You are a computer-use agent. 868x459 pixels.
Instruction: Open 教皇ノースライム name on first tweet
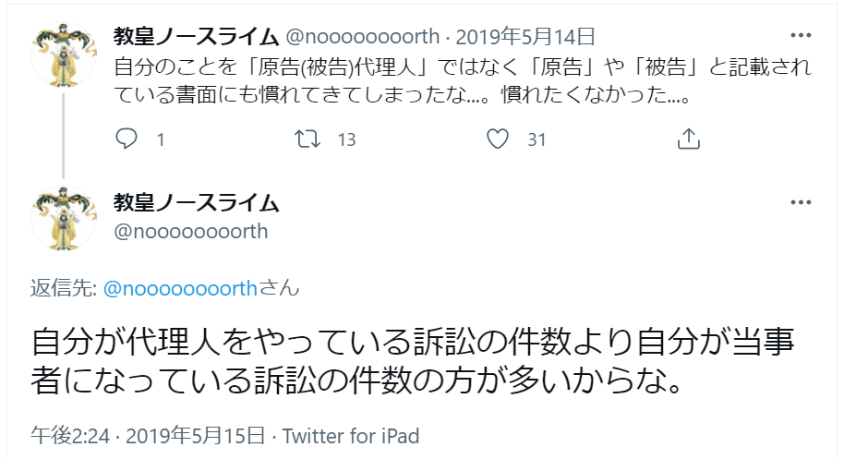(x=196, y=37)
